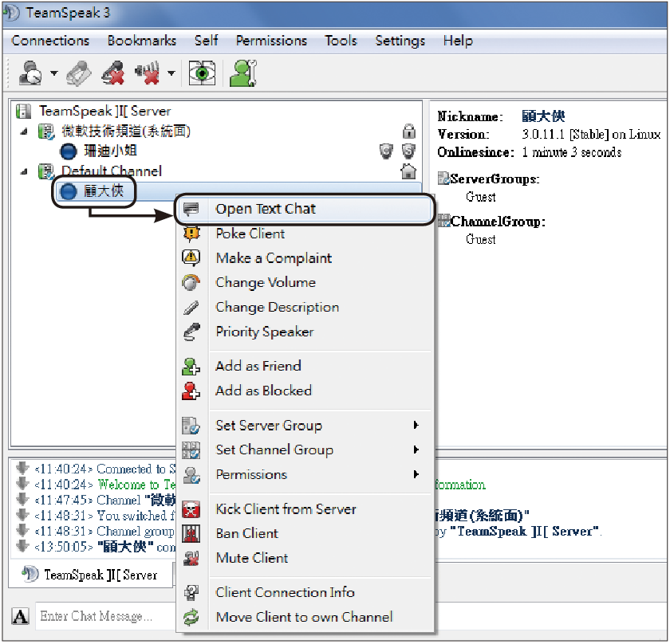
Task: Click the Make a Complaint warning icon
Action: 191,258
